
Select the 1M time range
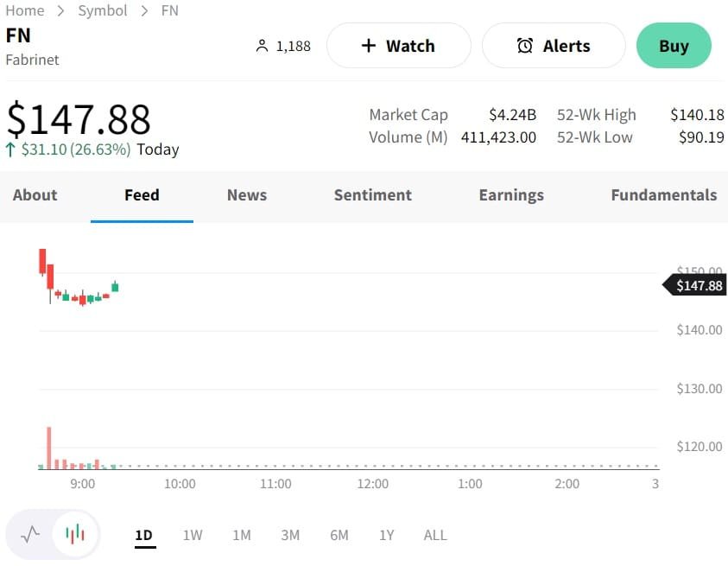click(x=242, y=535)
